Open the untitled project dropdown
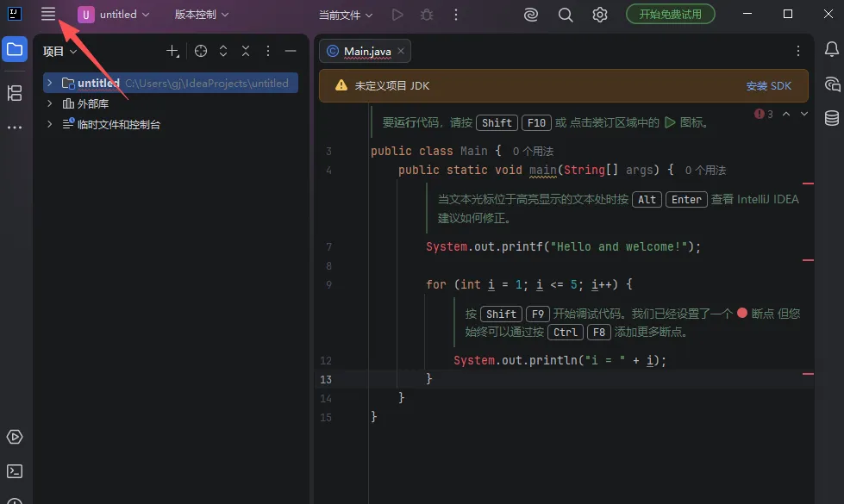Image resolution: width=844 pixels, height=504 pixels. click(114, 15)
